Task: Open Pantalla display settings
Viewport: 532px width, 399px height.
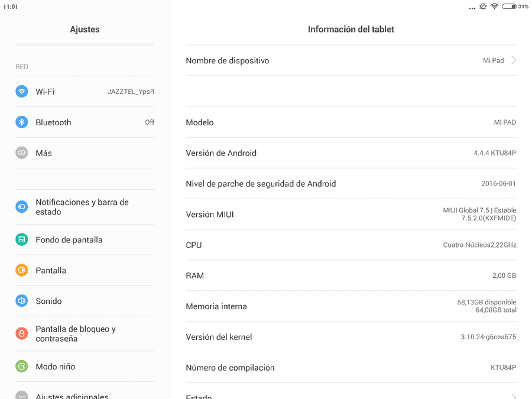Action: (85, 270)
